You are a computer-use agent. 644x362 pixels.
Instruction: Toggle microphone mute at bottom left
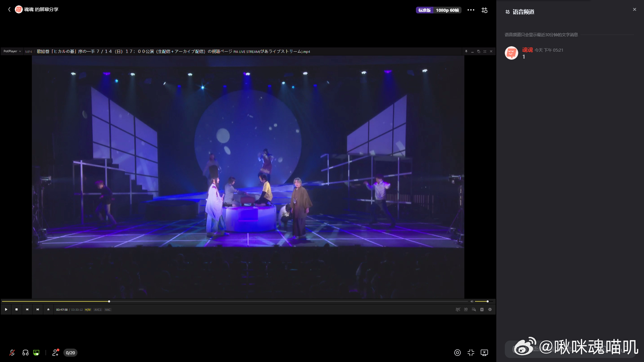(x=12, y=353)
